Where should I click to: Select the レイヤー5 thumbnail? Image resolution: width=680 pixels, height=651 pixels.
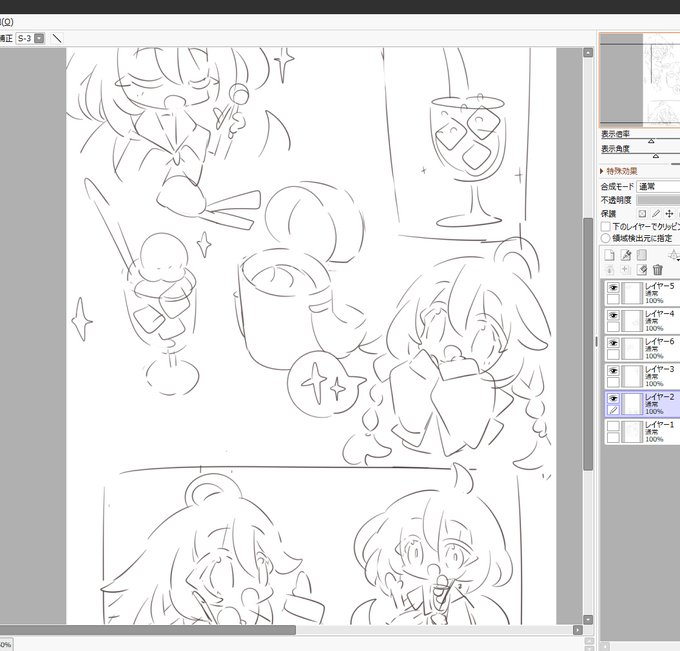(x=632, y=293)
